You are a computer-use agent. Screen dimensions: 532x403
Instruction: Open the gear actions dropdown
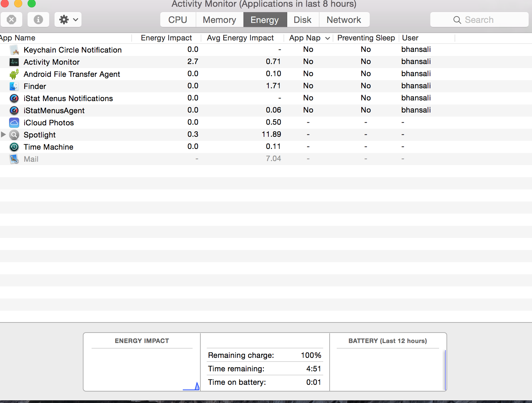pos(68,20)
